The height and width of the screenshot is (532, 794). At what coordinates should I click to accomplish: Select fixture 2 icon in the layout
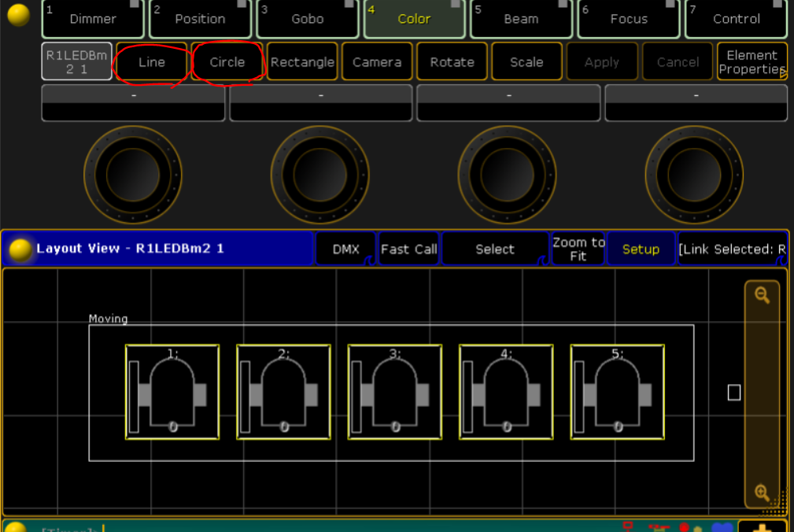(x=283, y=392)
